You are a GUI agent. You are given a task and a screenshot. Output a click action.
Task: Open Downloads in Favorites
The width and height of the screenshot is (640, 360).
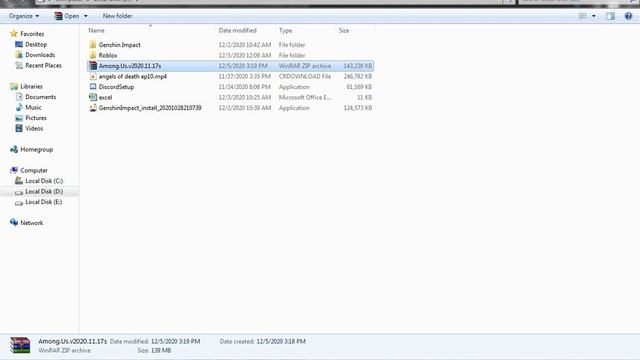pyautogui.click(x=40, y=55)
